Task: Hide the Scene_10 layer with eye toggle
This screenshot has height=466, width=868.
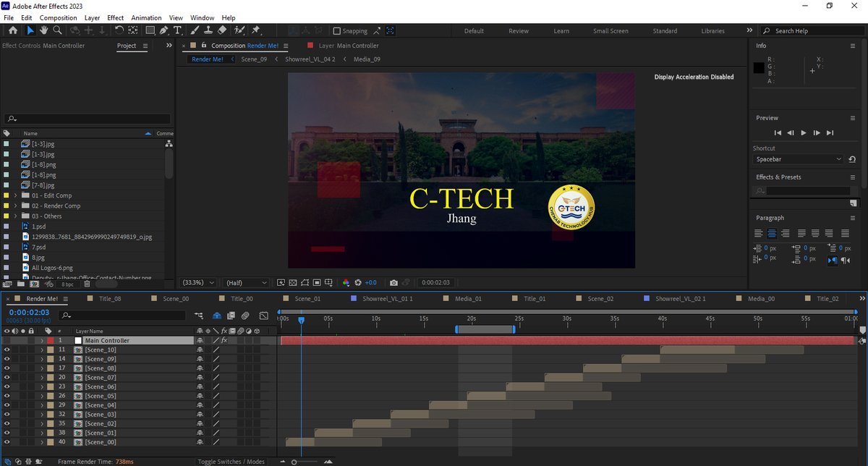Action: click(7, 349)
